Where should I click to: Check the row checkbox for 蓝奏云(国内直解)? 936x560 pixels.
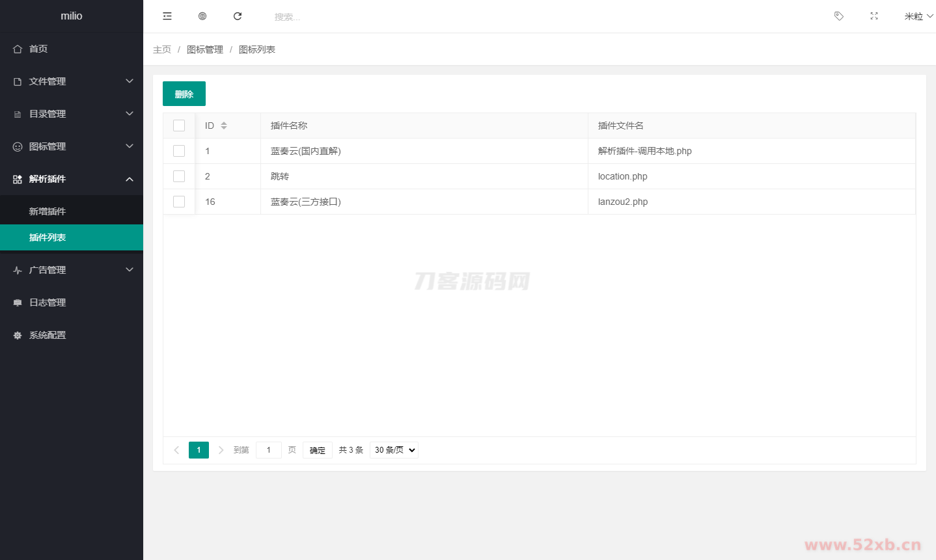tap(179, 150)
